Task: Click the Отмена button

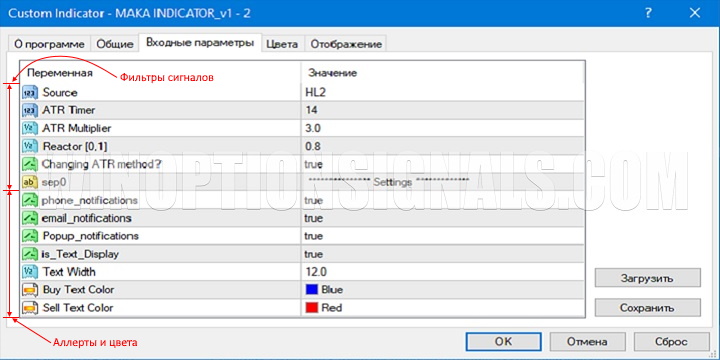Action: [587, 342]
